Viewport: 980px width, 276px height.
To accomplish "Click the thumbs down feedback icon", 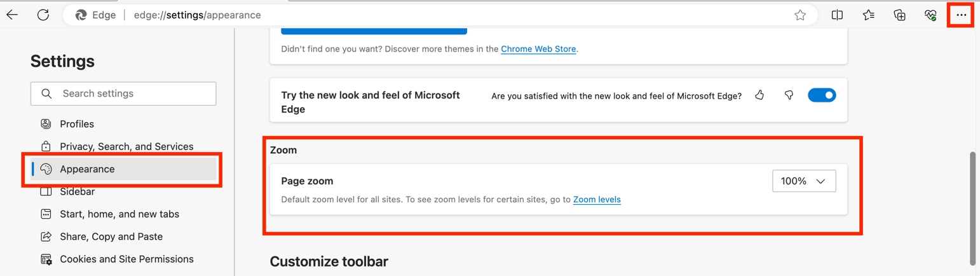I will 789,95.
